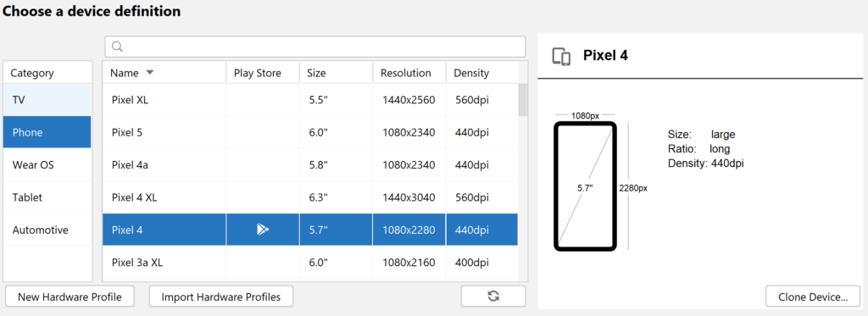Click the 1440x3040 resolution cell

click(409, 197)
